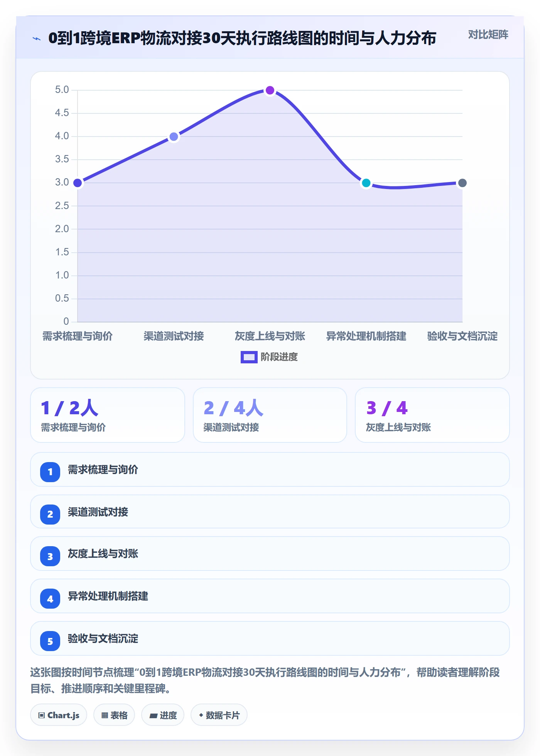Click the lightning bolt icon beside the title
The image size is (540, 756).
tap(37, 39)
